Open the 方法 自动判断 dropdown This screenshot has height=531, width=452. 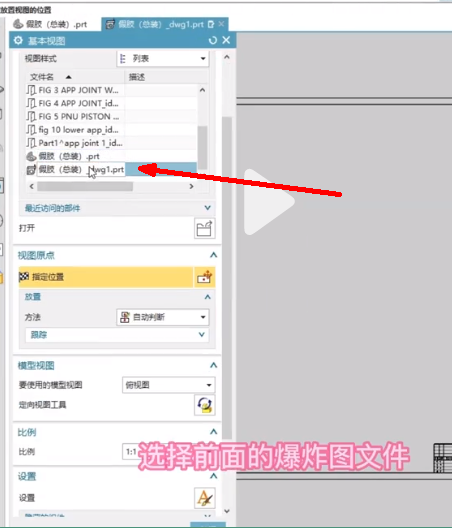coord(163,317)
